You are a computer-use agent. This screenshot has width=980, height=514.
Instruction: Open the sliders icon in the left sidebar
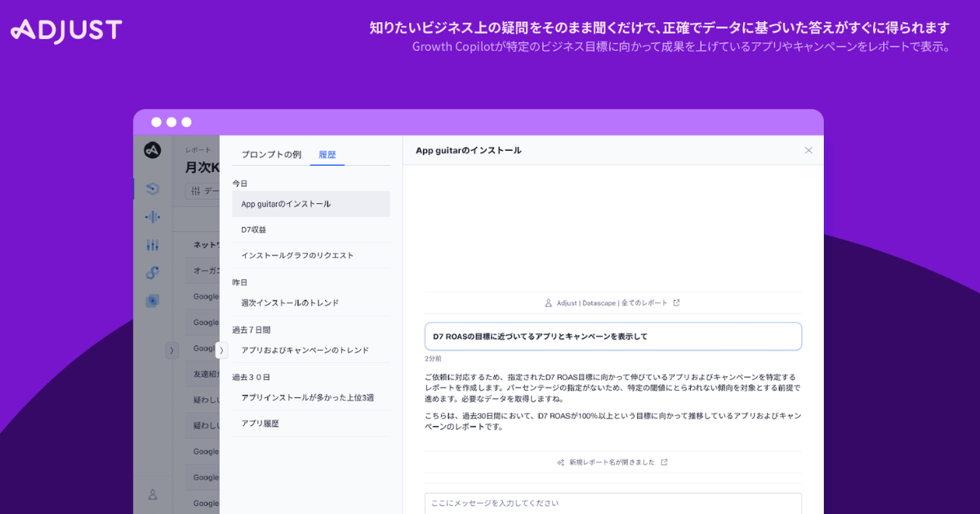pos(152,245)
